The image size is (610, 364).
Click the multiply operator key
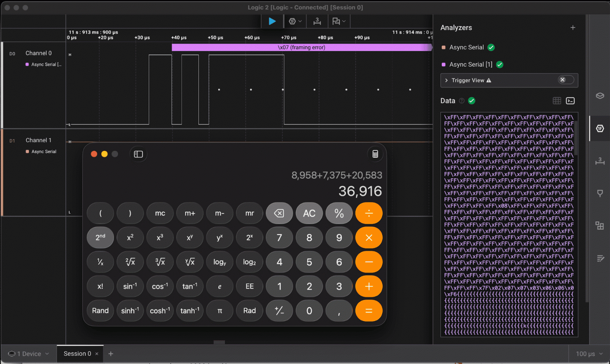[369, 237]
